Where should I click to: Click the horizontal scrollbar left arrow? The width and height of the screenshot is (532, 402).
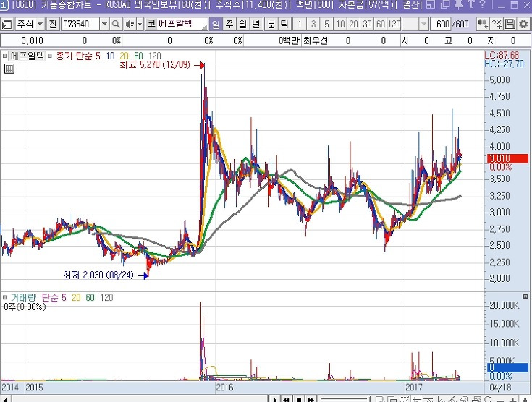click(5, 400)
